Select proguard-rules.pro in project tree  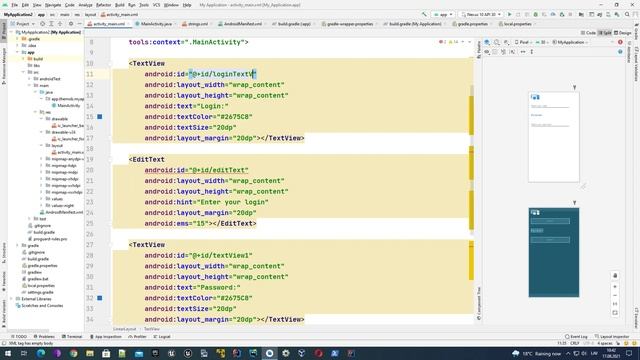[x=47, y=239]
